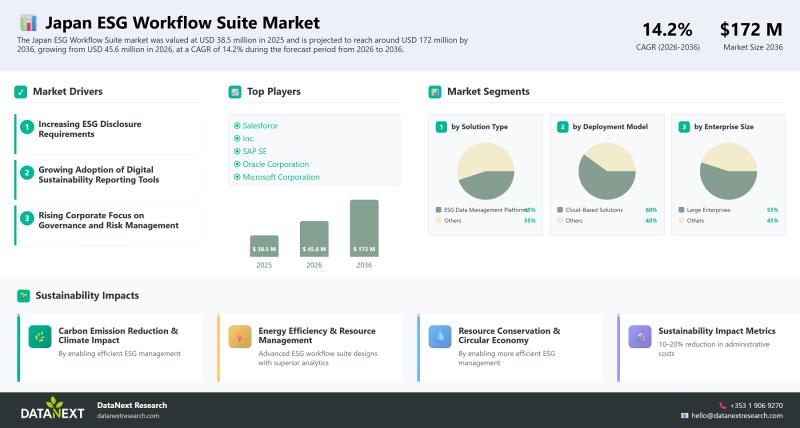Viewport: 800px width, 428px height.
Task: Click the Resource Conservation water drop icon
Action: click(x=440, y=337)
